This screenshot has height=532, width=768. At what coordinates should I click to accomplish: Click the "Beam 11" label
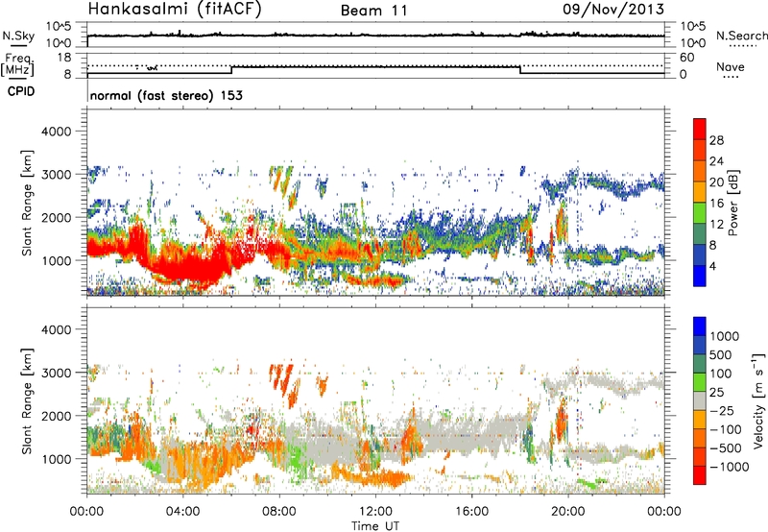pos(374,11)
